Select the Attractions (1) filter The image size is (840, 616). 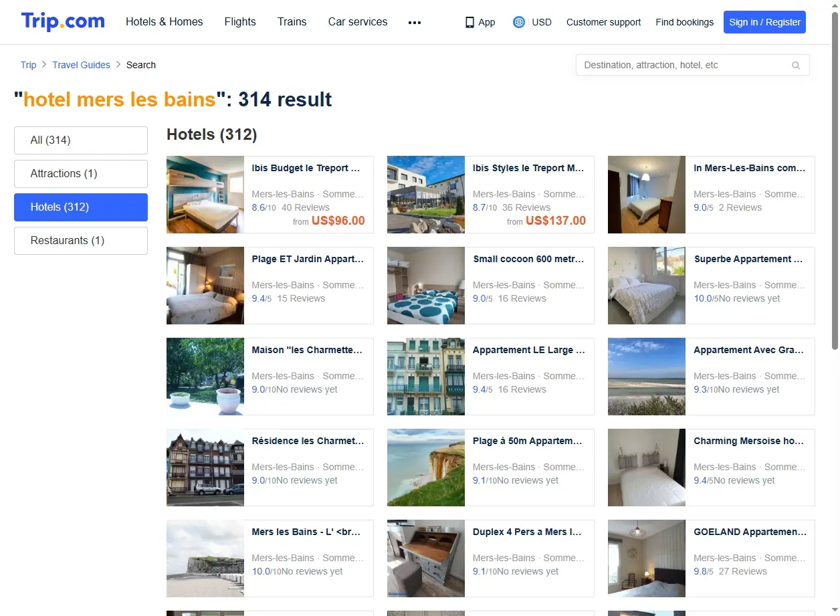pyautogui.click(x=81, y=174)
